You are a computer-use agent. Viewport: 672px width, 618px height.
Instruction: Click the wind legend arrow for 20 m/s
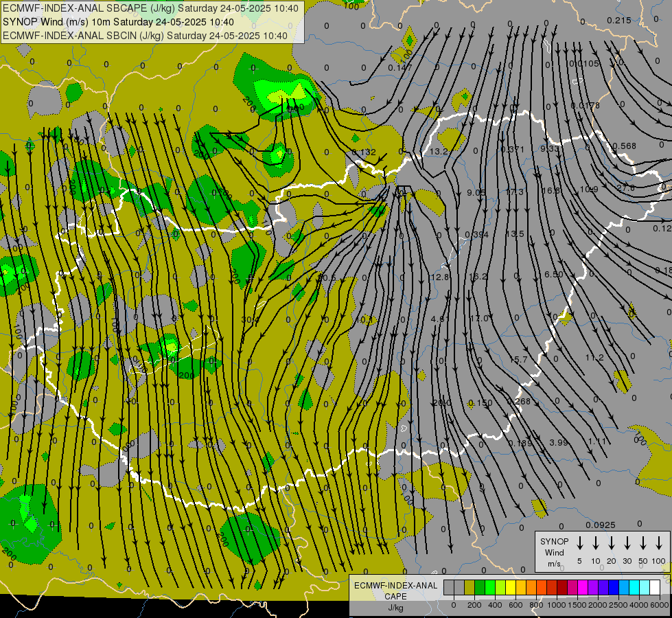(612, 542)
